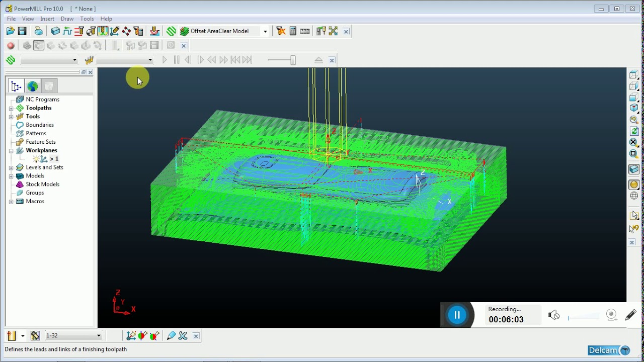Select Patterns in explorer tree

36,134
